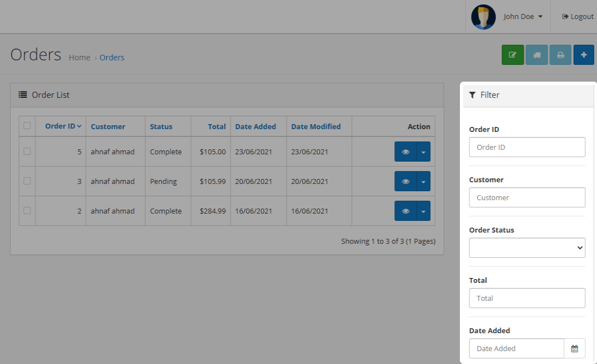This screenshot has width=597, height=364.
Task: Expand the Order Status dropdown
Action: tap(527, 248)
